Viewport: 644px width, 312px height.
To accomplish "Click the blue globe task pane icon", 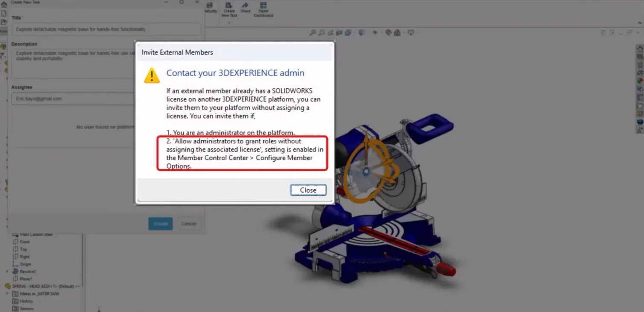I will (x=640, y=122).
